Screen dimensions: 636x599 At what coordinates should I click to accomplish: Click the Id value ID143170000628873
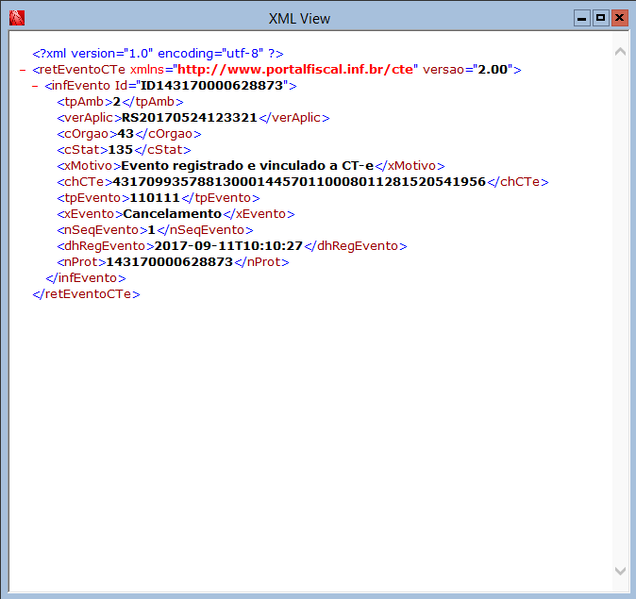(211, 86)
